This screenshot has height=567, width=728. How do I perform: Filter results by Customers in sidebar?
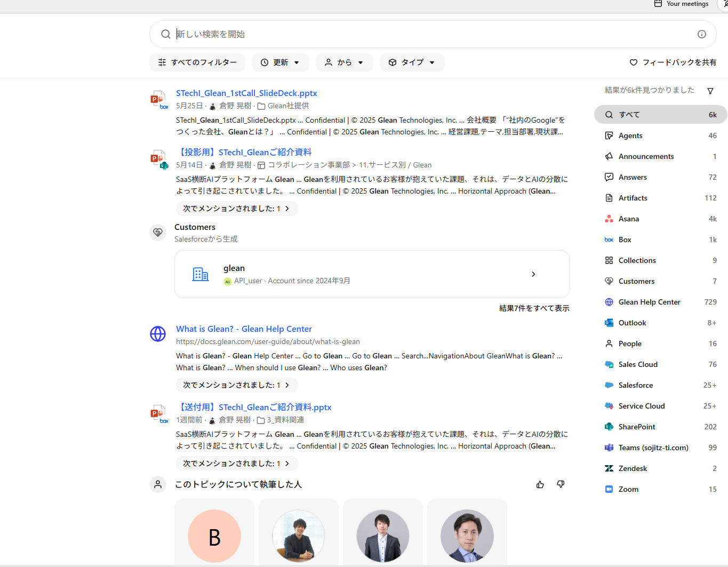click(660, 281)
